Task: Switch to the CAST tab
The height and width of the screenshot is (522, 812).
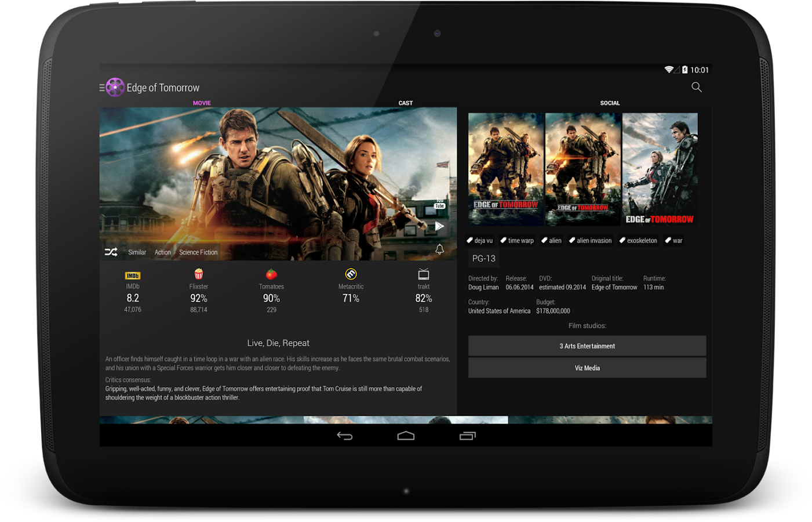Action: click(406, 103)
